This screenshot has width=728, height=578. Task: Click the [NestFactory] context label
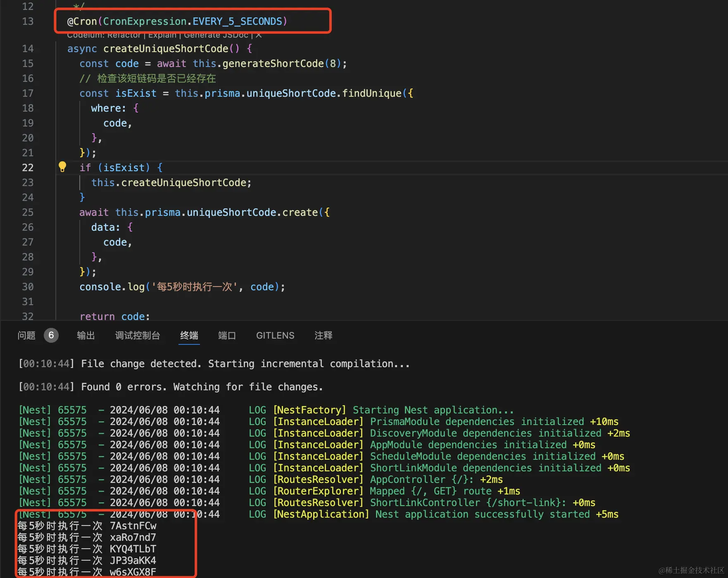click(309, 410)
